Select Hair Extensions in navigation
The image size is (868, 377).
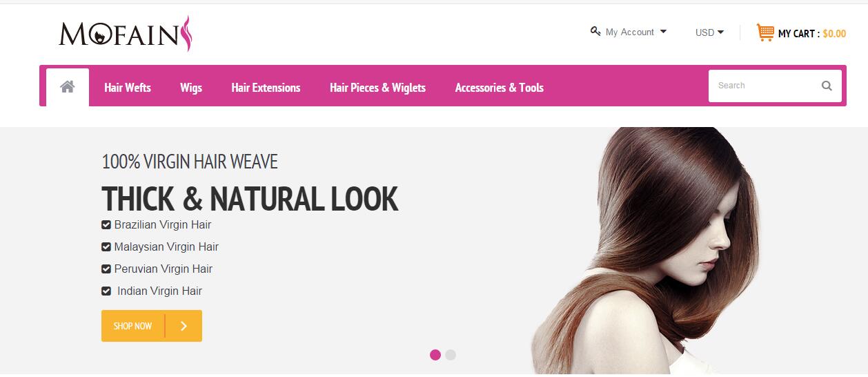point(266,88)
